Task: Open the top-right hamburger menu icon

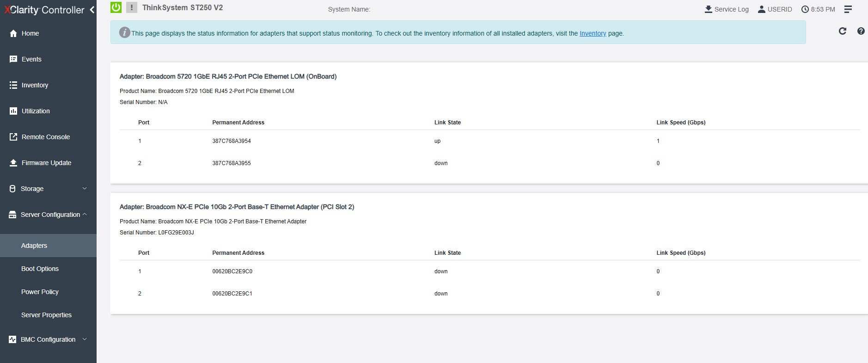Action: pos(848,9)
